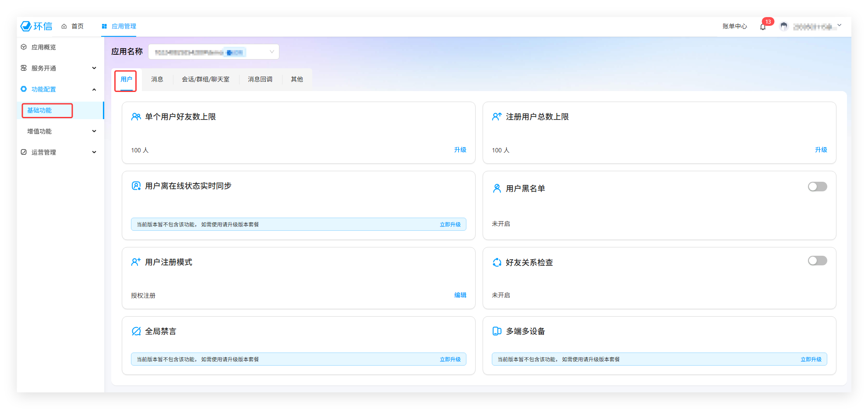Open 账单中心 in top bar
868x409 pixels.
[x=734, y=27]
